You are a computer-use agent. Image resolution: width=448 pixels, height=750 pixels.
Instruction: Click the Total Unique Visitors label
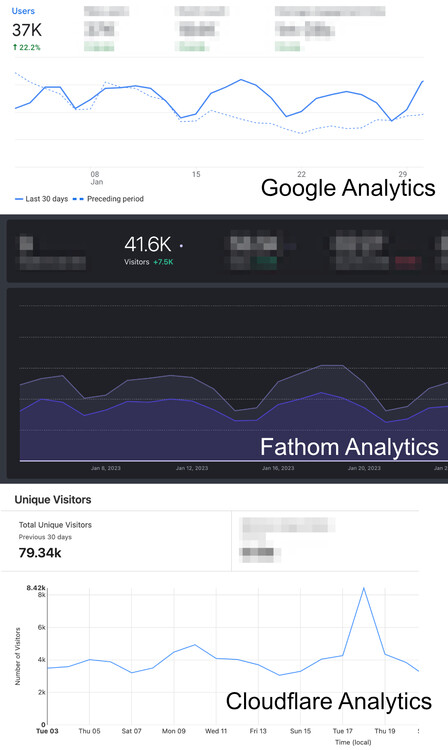click(x=55, y=525)
